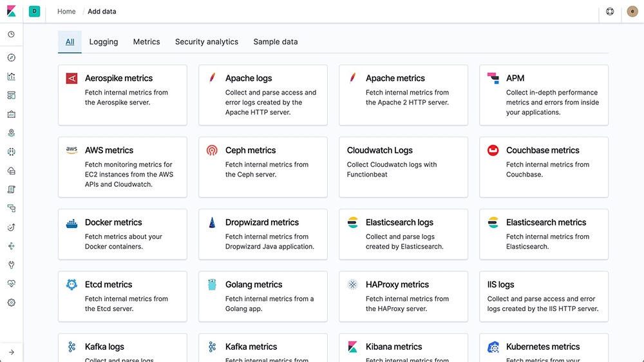Image resolution: width=644 pixels, height=362 pixels.
Task: Click the Docker whale icon
Action: (72, 223)
